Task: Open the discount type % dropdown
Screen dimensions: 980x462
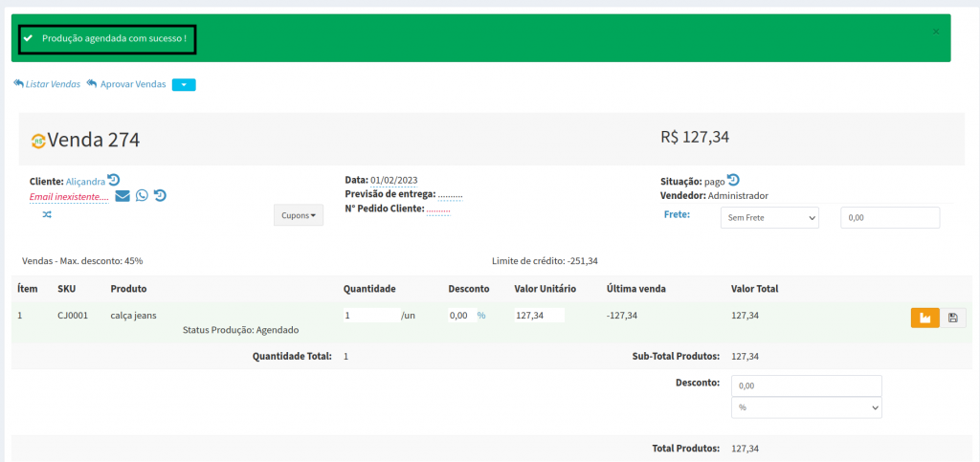Action: [806, 407]
